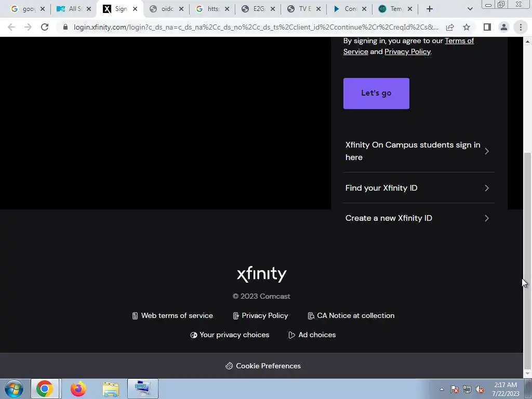Click the Your privacy choices icon

coord(193,335)
